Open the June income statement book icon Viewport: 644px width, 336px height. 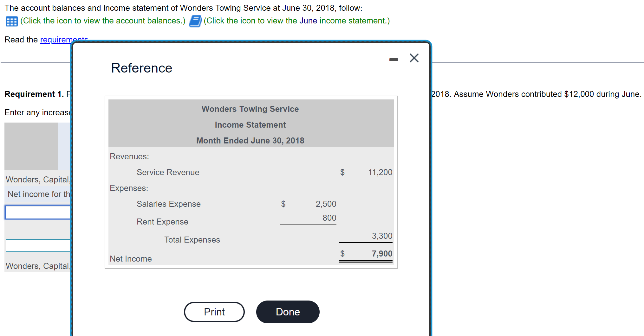coord(195,21)
